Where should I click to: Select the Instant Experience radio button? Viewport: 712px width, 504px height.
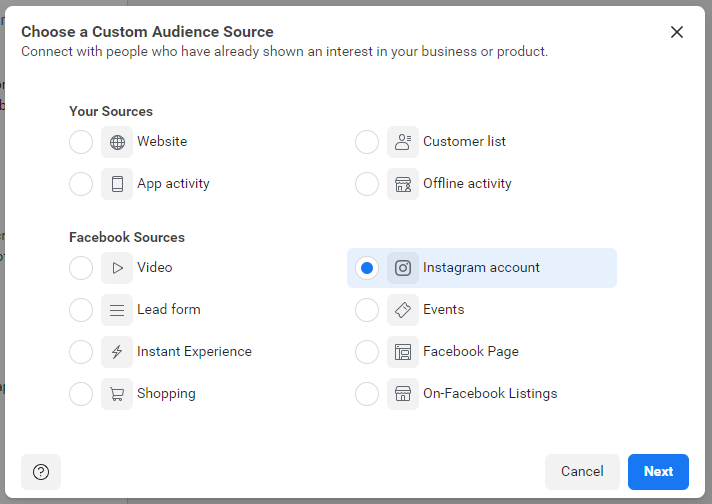(x=81, y=352)
